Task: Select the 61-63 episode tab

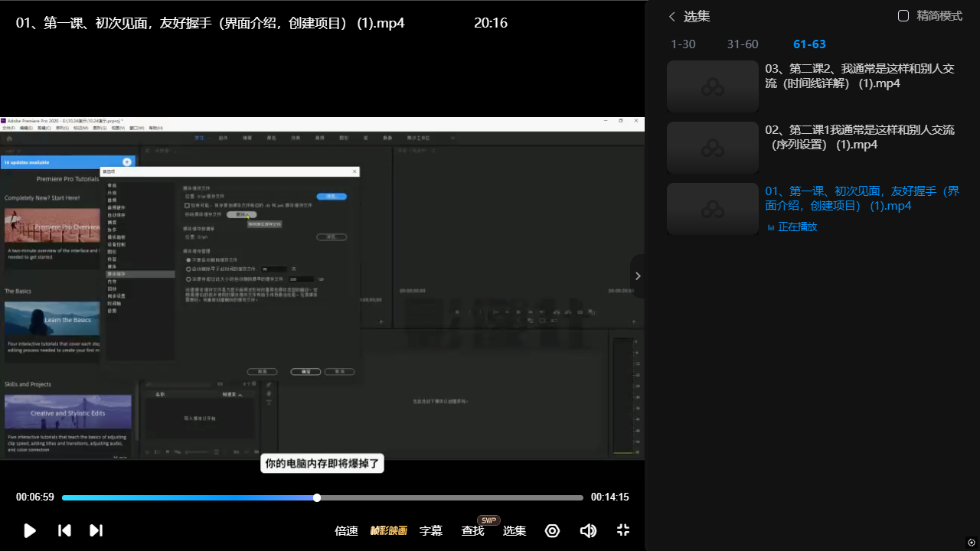Action: point(809,44)
